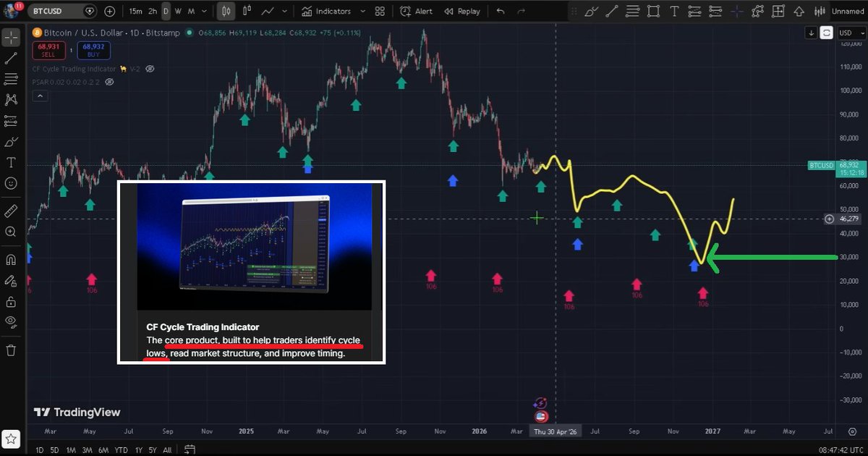Set range to 1M
The image size is (868, 456).
click(71, 449)
